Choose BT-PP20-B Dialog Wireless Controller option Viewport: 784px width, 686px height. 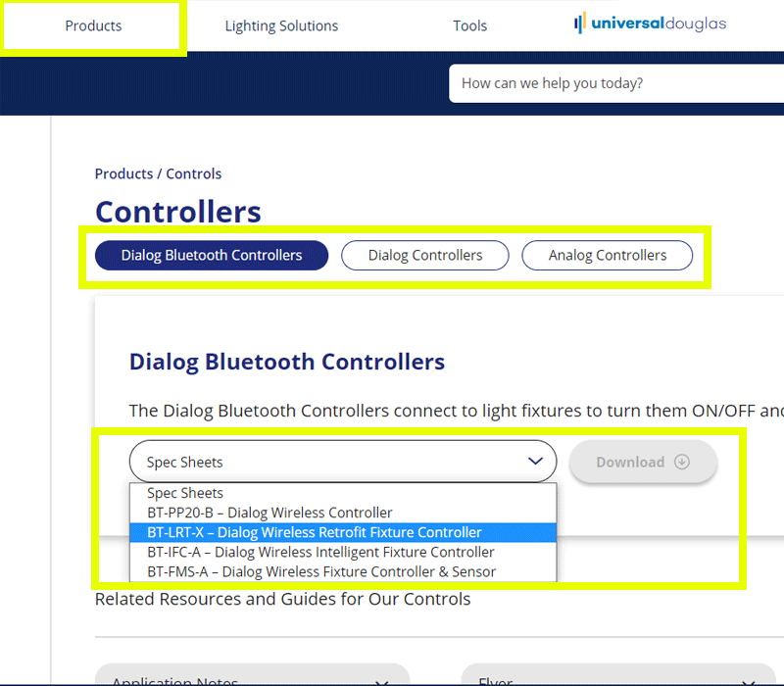click(343, 513)
